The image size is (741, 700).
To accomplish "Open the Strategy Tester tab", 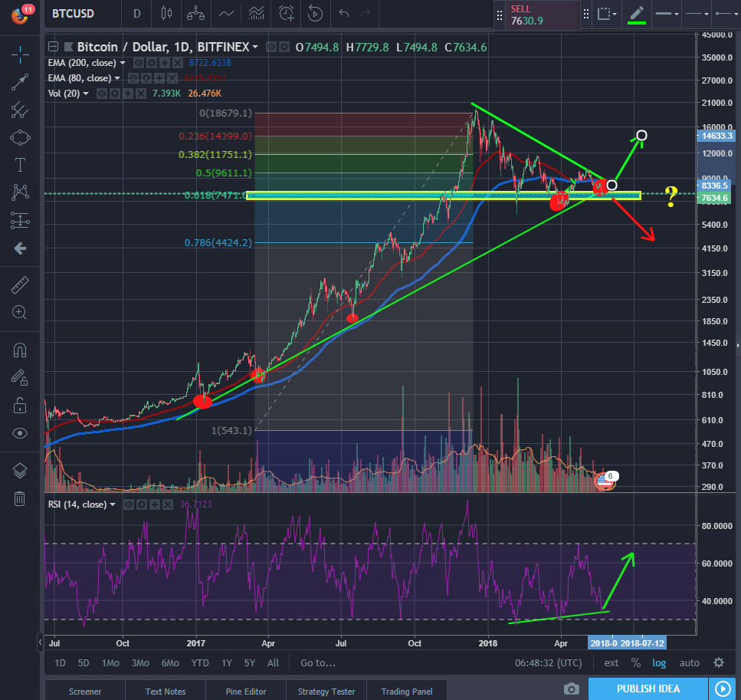I will click(x=326, y=691).
